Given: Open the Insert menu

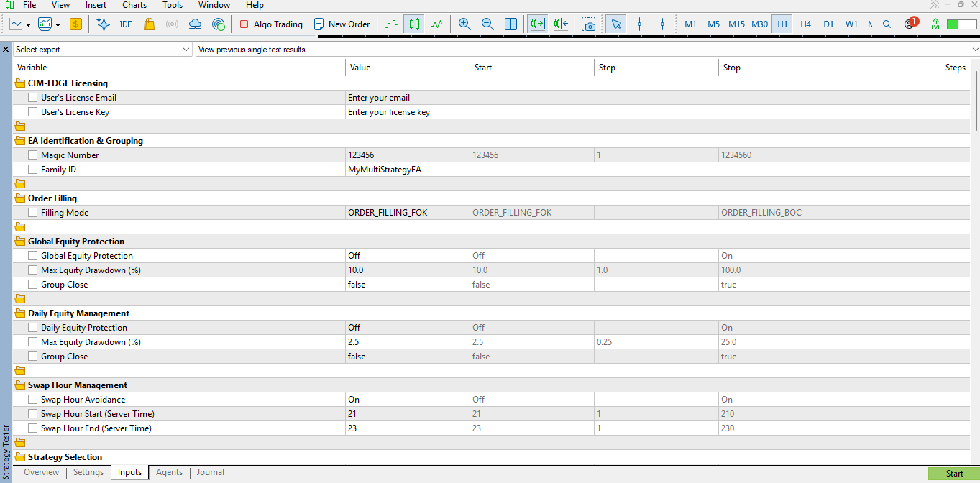Looking at the screenshot, I should tap(96, 5).
